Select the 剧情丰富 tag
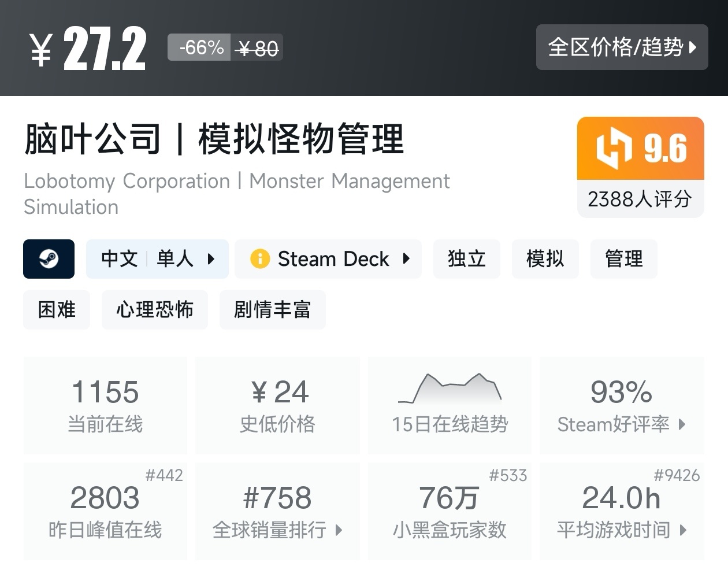The image size is (728, 566). (273, 310)
